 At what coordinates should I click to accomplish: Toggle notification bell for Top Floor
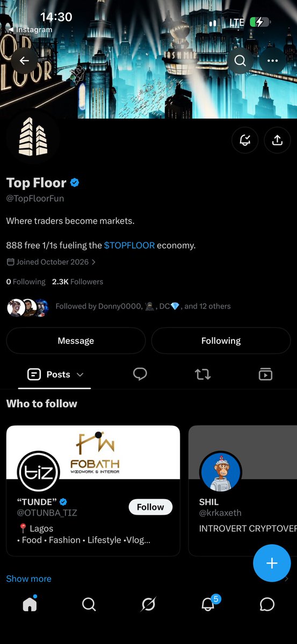click(x=245, y=140)
